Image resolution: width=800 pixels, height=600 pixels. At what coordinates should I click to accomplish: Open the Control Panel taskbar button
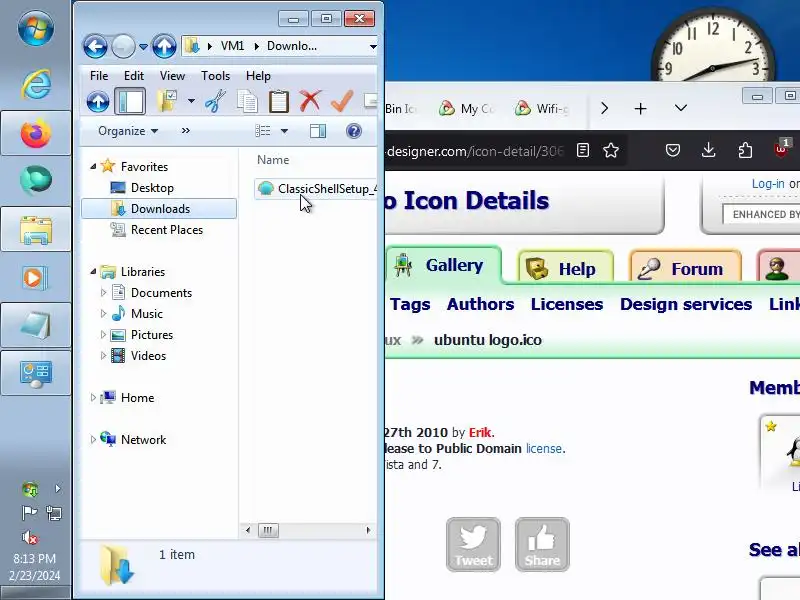pos(35,373)
